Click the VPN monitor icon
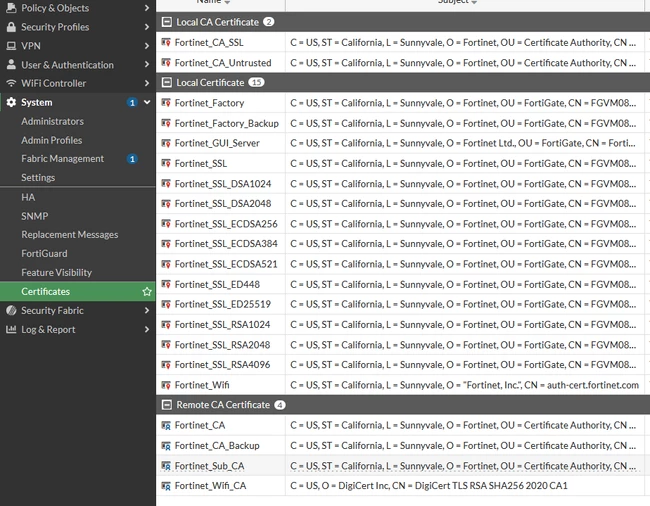Viewport: 650px width, 506px height. point(11,46)
